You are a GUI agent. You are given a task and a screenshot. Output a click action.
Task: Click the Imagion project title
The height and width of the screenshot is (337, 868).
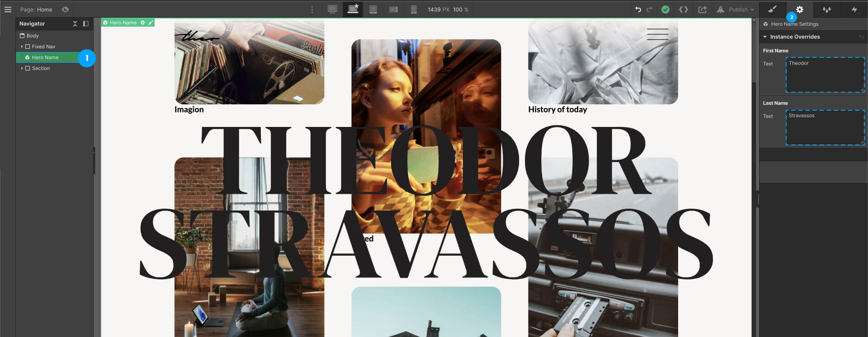(x=189, y=109)
